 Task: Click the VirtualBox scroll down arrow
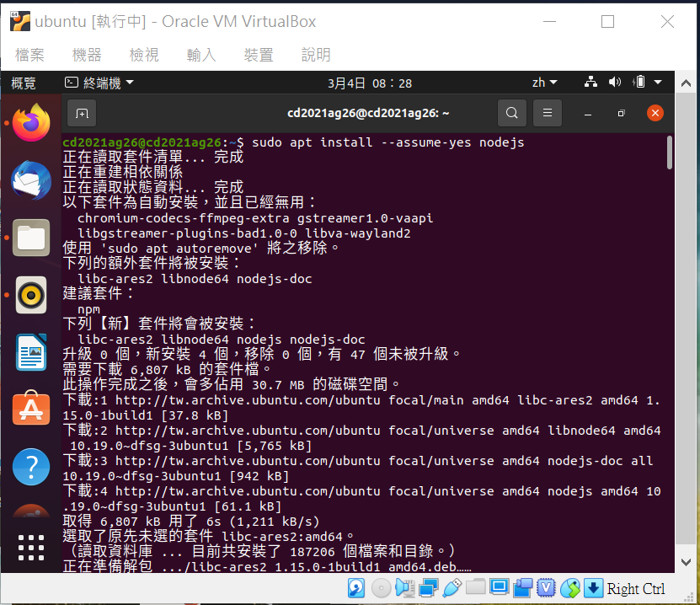687,563
